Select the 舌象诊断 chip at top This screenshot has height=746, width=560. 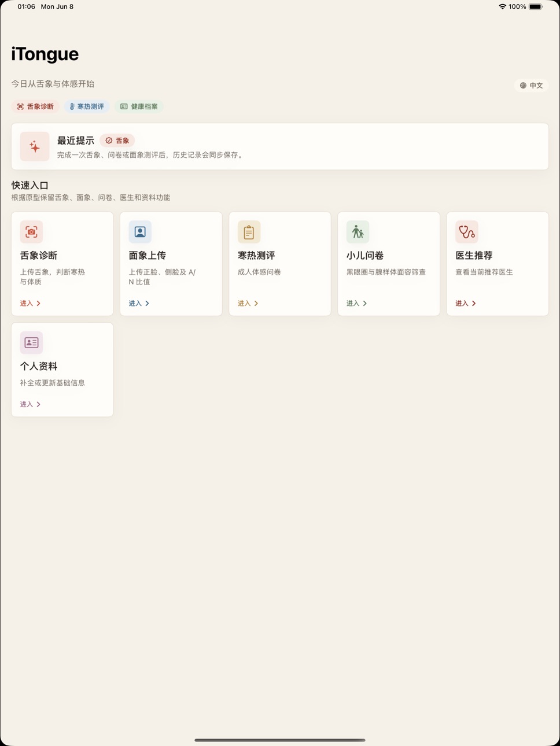[x=35, y=106]
